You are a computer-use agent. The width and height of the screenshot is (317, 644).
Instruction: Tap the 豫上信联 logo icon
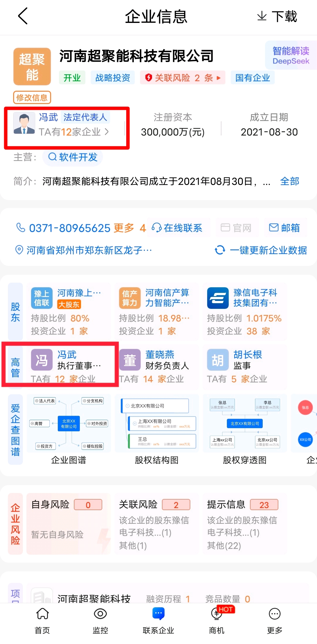(x=42, y=298)
